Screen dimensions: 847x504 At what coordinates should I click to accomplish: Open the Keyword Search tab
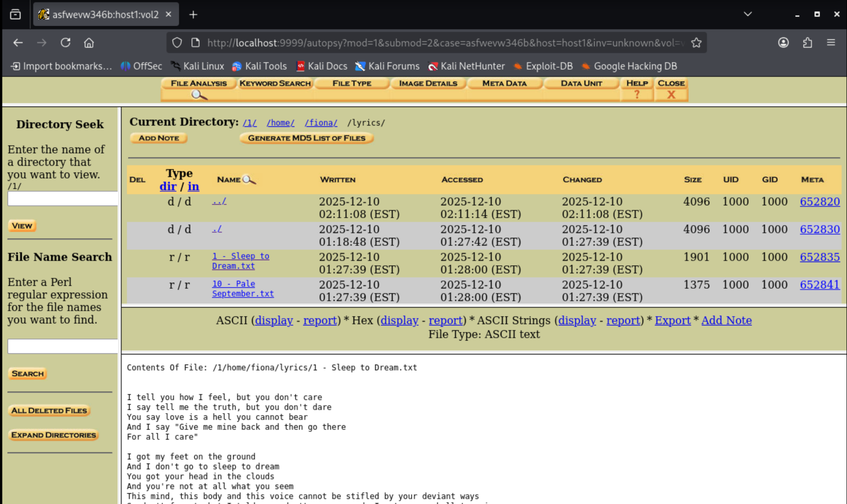coord(275,83)
